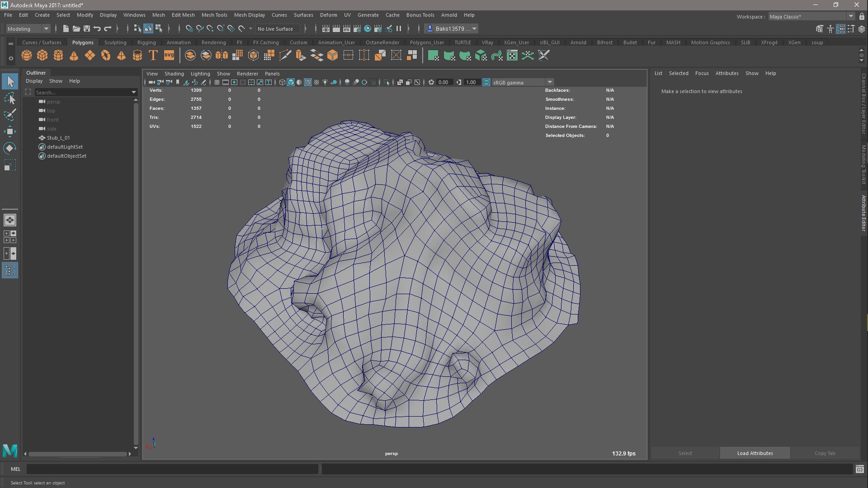Viewport: 868px width, 488px height.
Task: Open Modeling Toolkit vertical side tab
Action: click(x=863, y=164)
